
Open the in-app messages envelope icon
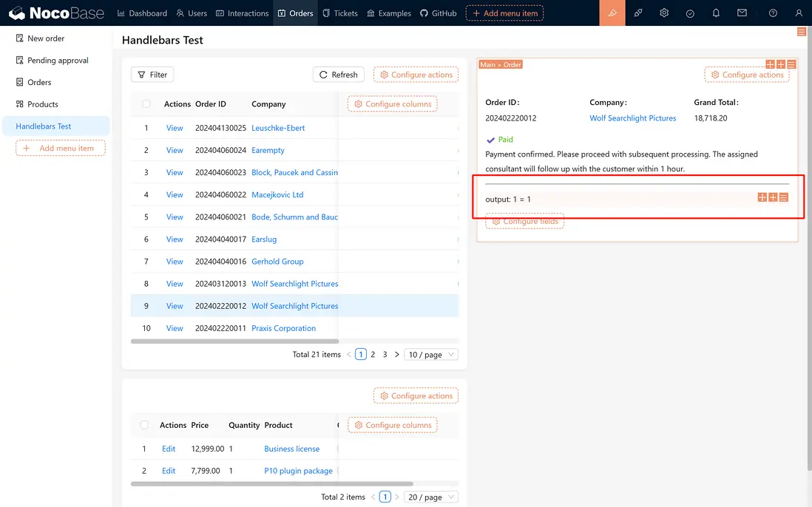coord(742,13)
